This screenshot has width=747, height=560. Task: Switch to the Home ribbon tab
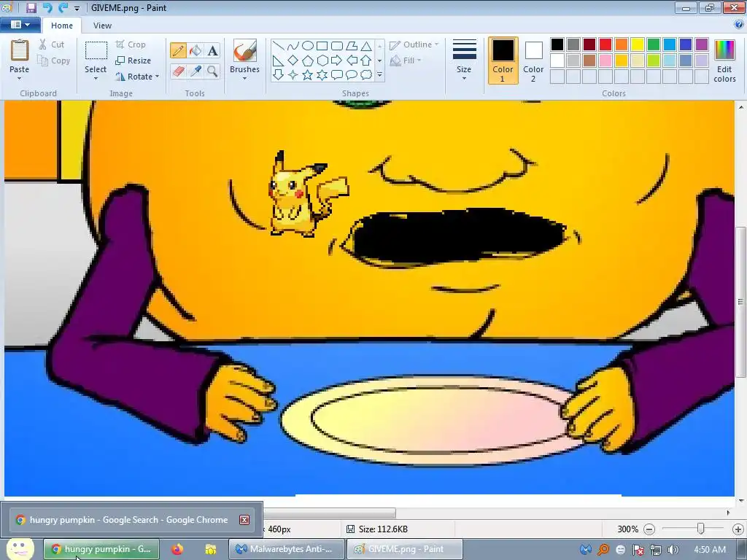pyautogui.click(x=62, y=26)
